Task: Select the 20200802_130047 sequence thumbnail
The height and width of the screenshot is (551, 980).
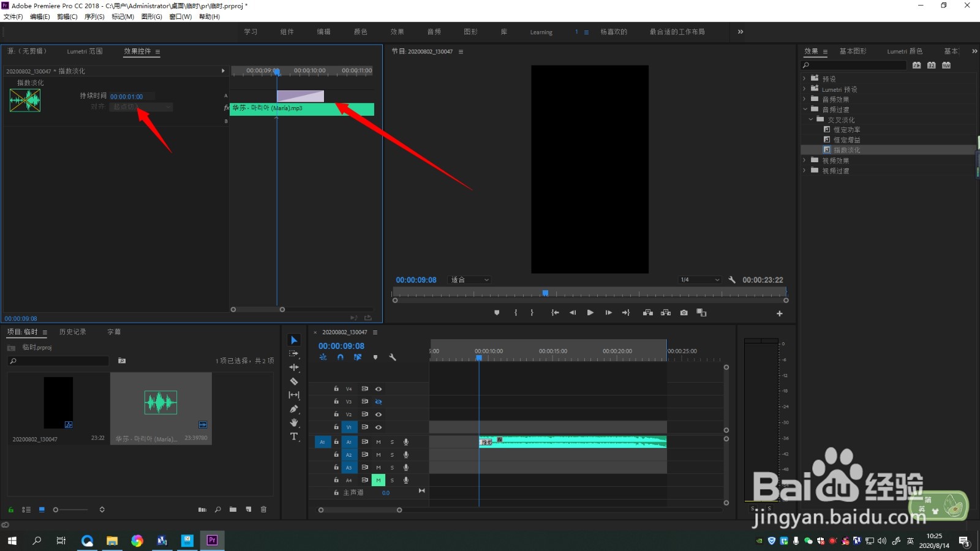Action: 58,403
